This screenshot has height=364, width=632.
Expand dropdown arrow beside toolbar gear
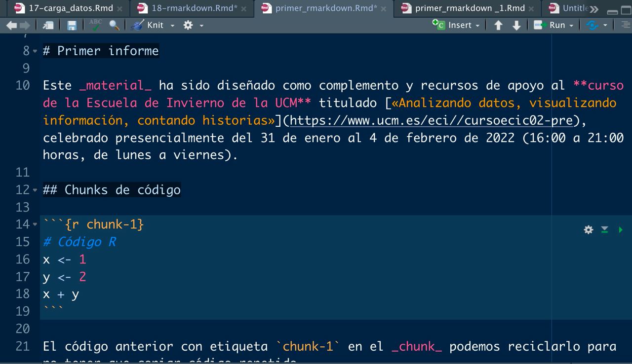point(201,25)
